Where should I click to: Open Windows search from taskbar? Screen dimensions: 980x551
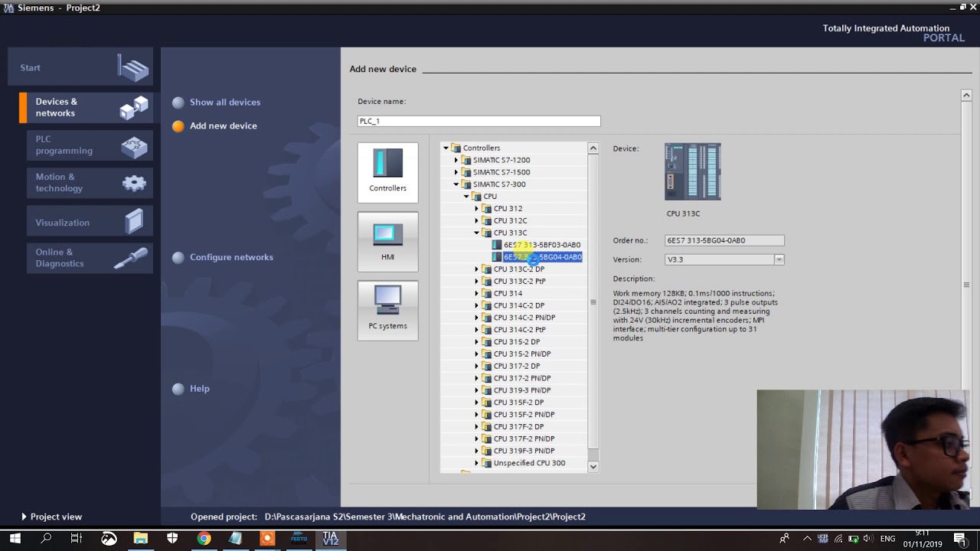click(x=46, y=539)
